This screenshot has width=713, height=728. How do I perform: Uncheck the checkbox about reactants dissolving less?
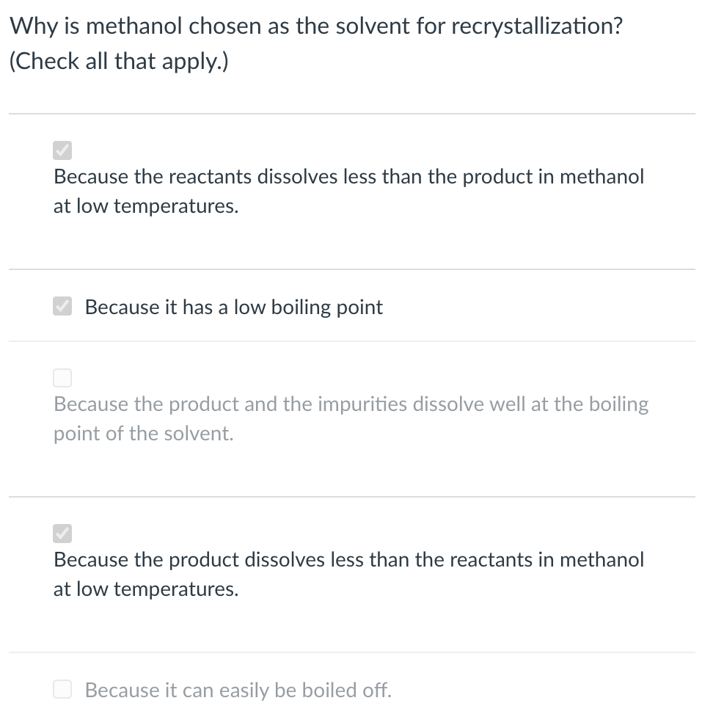(62, 150)
